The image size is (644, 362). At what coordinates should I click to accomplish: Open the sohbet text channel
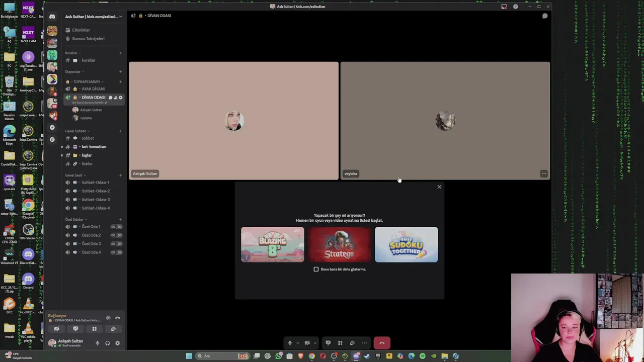click(x=88, y=138)
